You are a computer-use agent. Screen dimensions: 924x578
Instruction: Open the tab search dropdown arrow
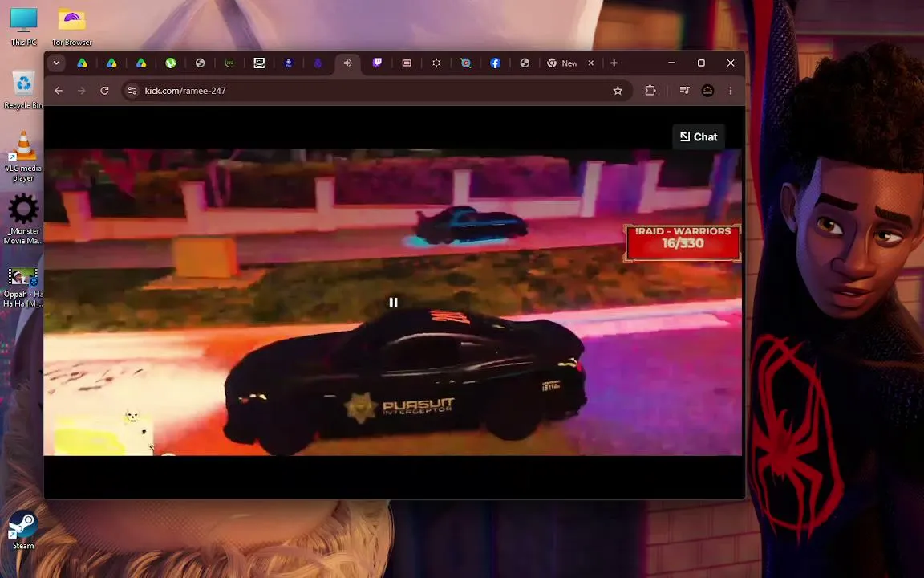click(x=57, y=63)
